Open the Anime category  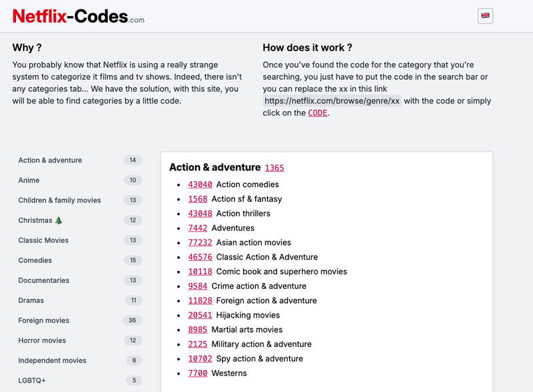tap(29, 180)
